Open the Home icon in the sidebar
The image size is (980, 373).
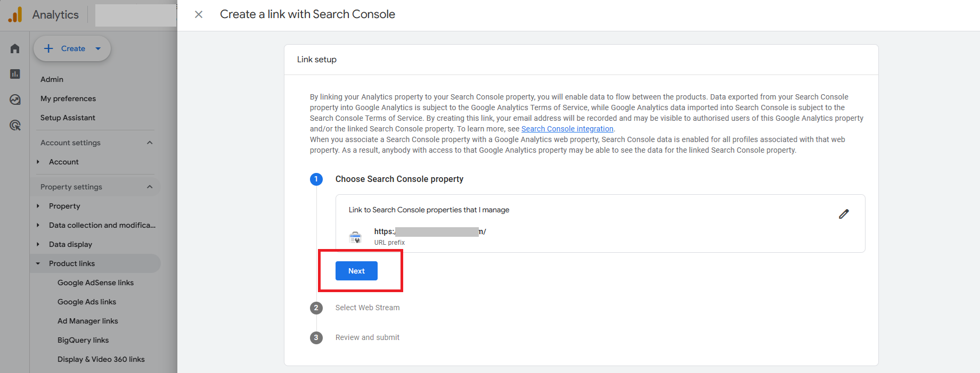click(x=15, y=48)
